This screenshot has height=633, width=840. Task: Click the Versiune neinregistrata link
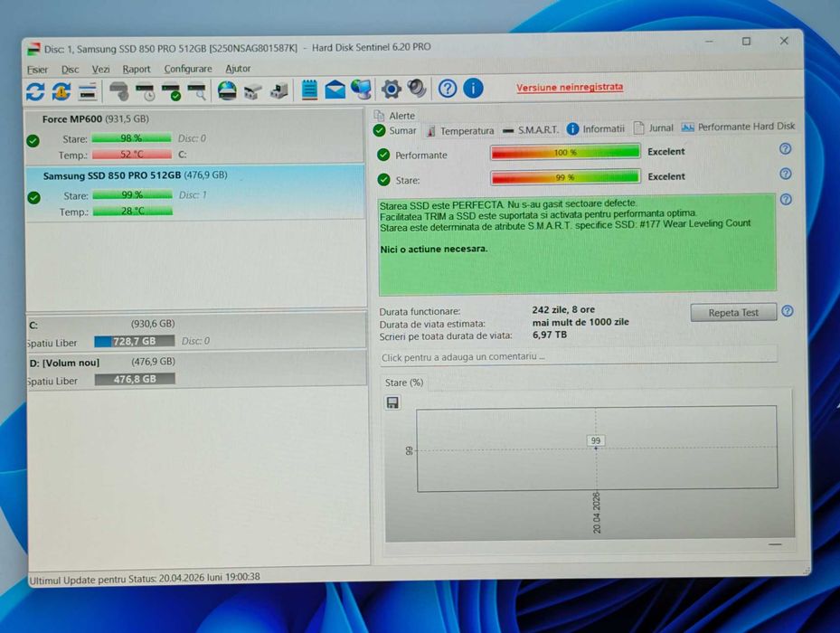tap(570, 87)
